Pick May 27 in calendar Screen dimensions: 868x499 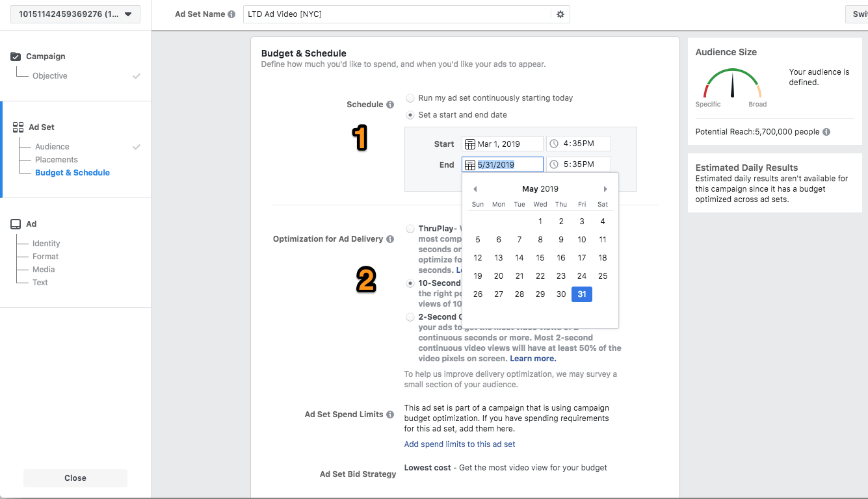499,294
